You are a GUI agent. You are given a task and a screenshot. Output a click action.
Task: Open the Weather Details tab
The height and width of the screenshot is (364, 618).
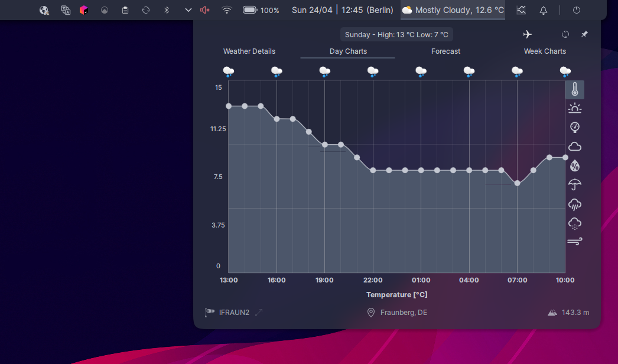(x=249, y=51)
